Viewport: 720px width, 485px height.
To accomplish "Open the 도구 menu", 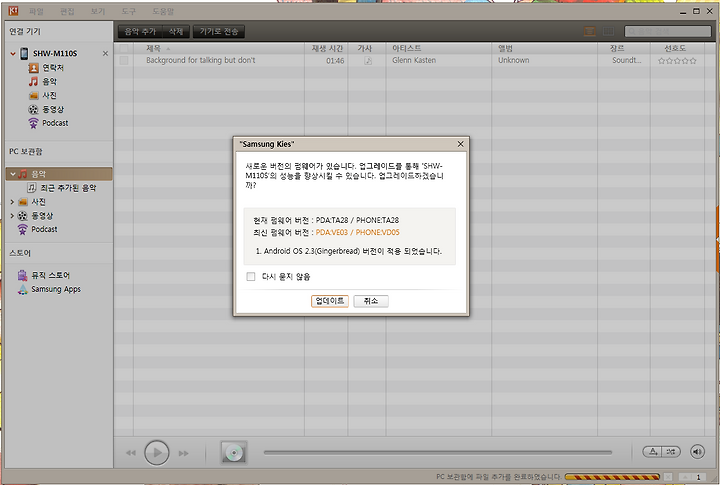I will [x=128, y=11].
